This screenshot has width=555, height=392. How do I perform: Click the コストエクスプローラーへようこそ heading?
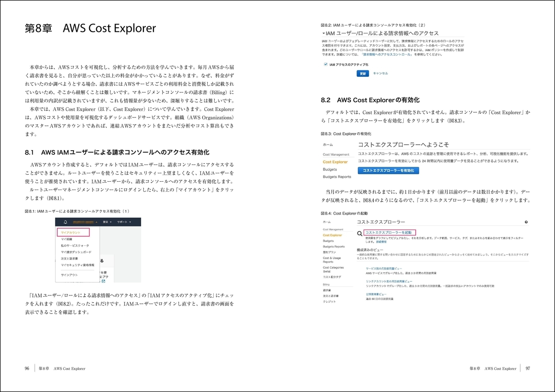[403, 145]
